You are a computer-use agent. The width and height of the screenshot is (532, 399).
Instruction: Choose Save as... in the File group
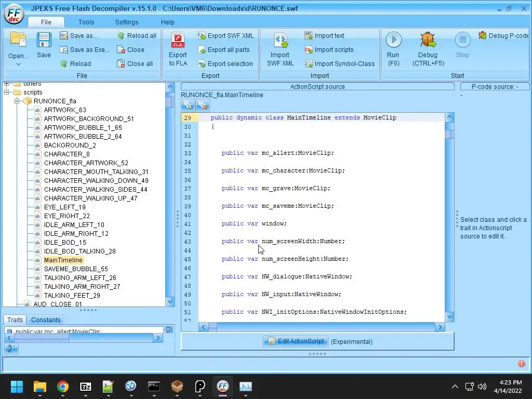(79, 36)
